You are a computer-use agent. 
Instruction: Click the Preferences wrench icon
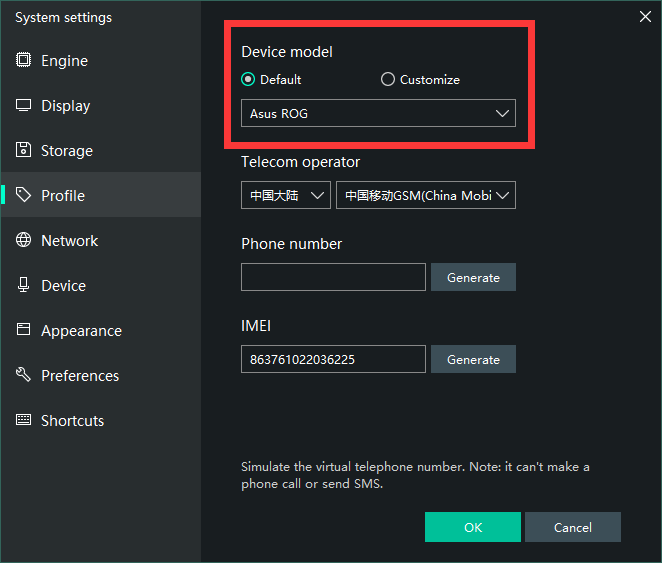coord(24,375)
